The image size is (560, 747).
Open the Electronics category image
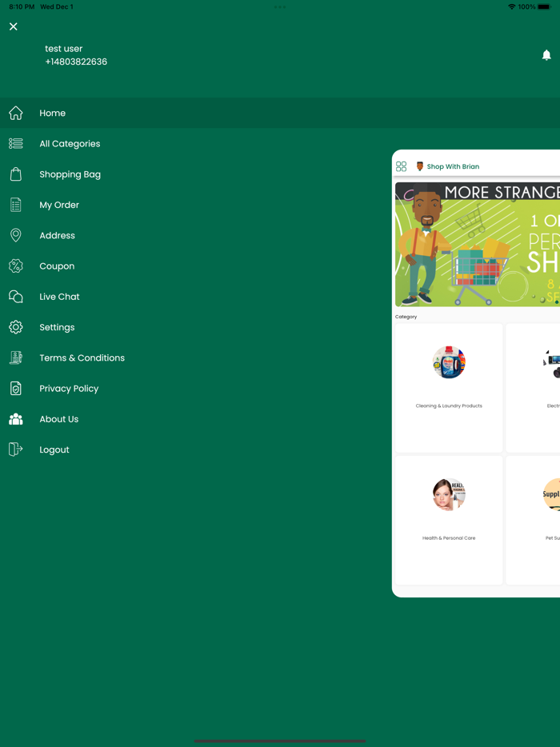[551, 363]
